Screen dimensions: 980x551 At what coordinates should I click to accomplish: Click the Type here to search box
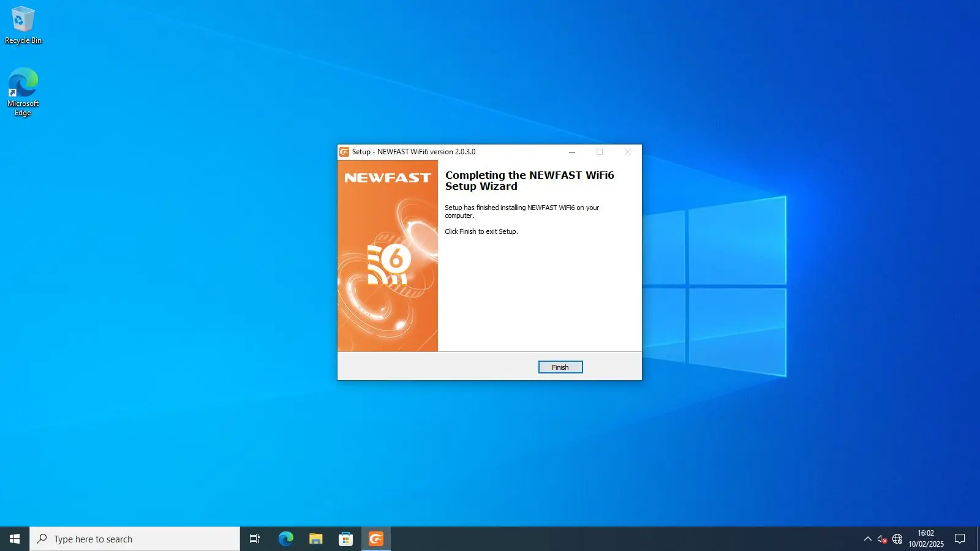[x=135, y=539]
